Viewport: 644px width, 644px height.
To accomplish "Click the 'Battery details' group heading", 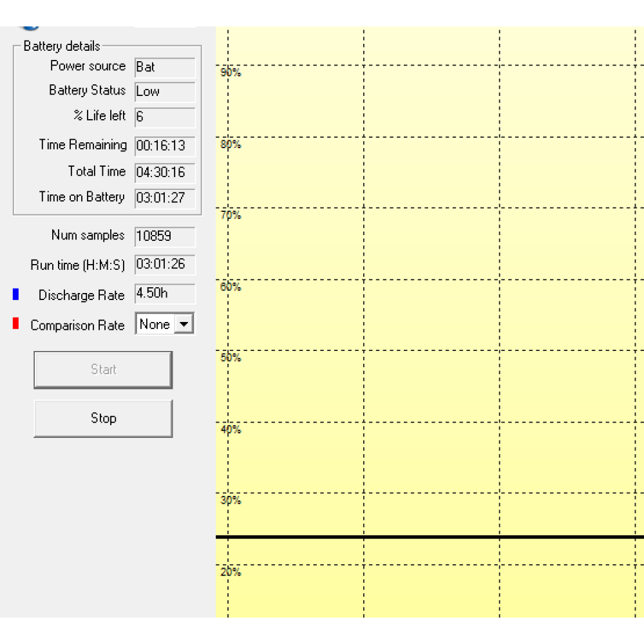I will 62,46.
